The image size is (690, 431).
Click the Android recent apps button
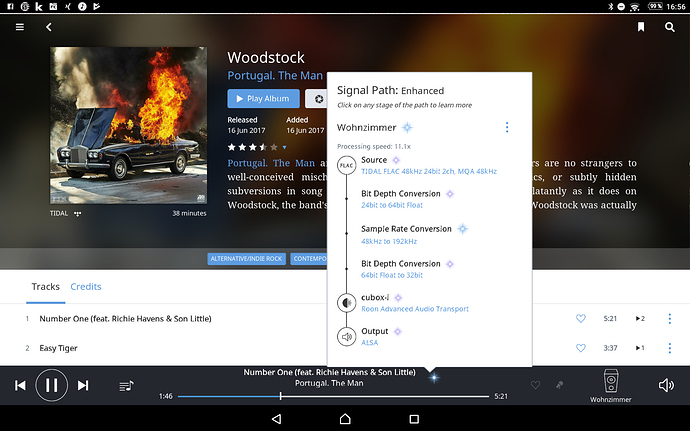pyautogui.click(x=414, y=419)
